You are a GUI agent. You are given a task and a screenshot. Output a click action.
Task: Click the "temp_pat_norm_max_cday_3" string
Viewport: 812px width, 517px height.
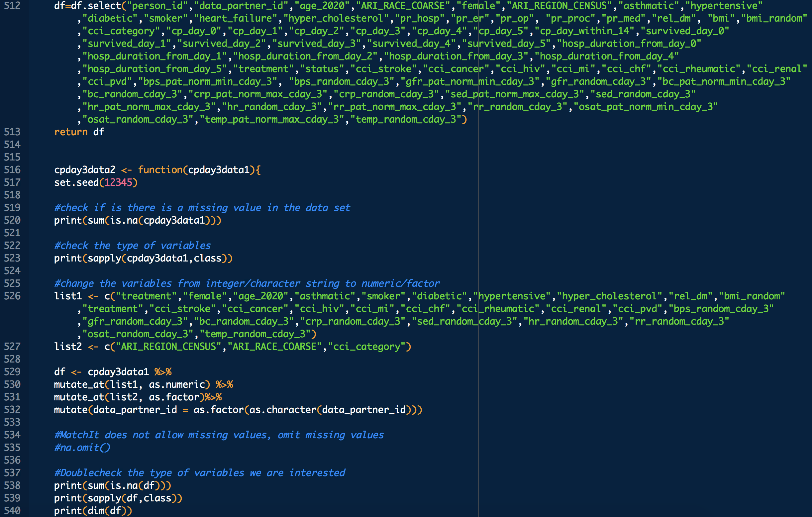pos(272,119)
